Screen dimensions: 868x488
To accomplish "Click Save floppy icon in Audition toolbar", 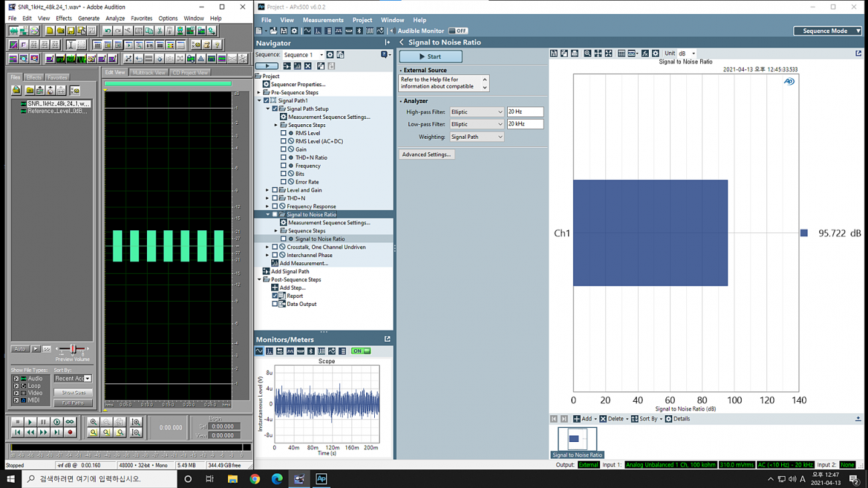I will (71, 31).
